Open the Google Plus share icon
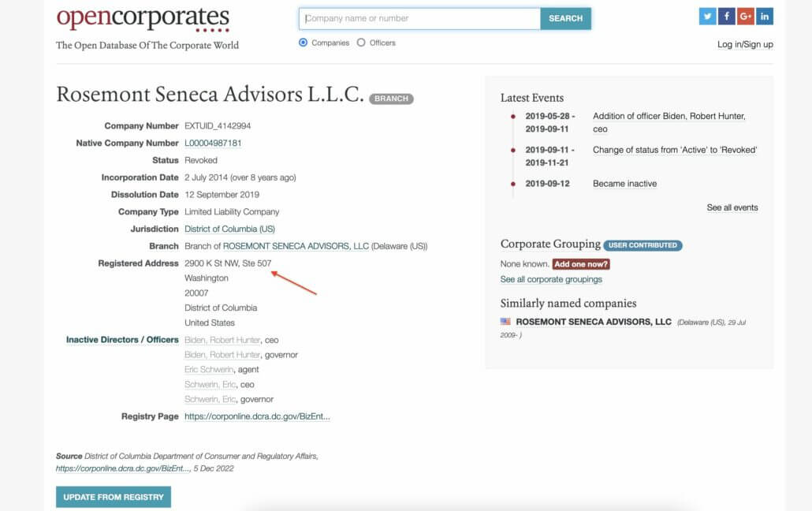Viewport: 812px width, 511px height. tap(746, 17)
